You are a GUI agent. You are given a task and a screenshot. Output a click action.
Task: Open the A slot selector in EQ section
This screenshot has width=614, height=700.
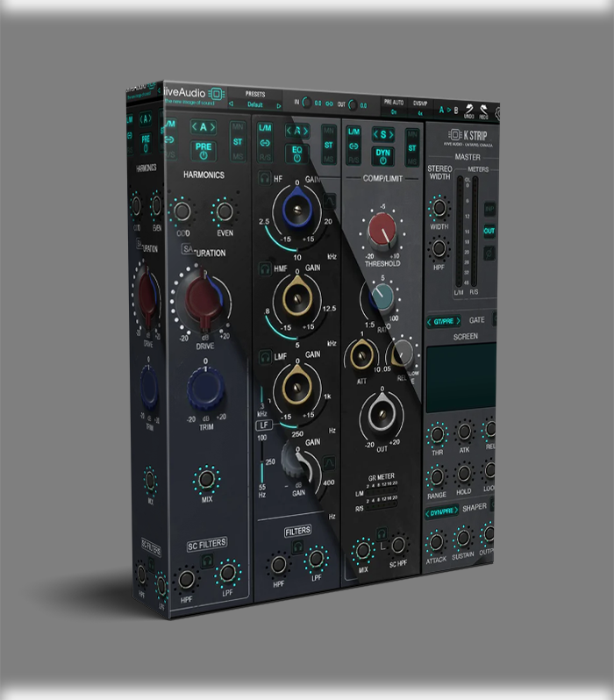click(297, 131)
